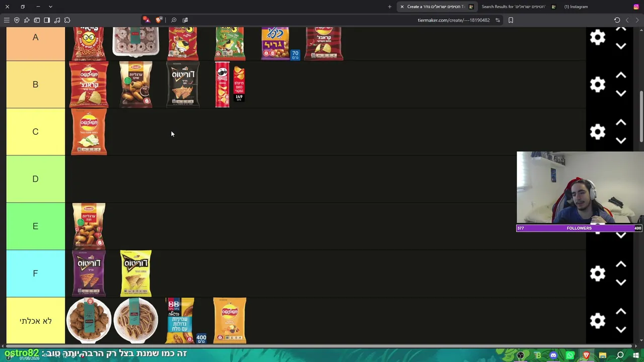Click the tier D label cell

point(35,179)
